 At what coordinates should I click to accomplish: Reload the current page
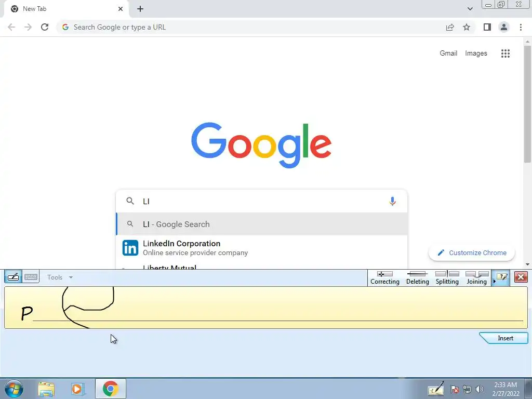[45, 27]
